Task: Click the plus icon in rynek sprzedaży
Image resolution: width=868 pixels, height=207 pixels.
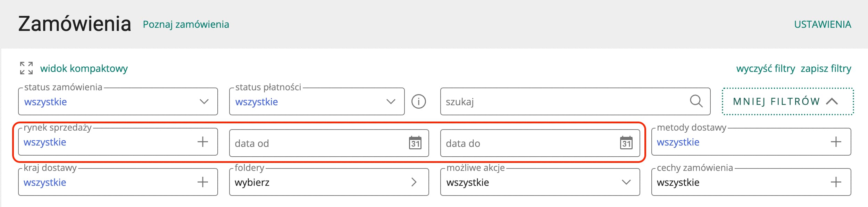Action: pos(202,142)
